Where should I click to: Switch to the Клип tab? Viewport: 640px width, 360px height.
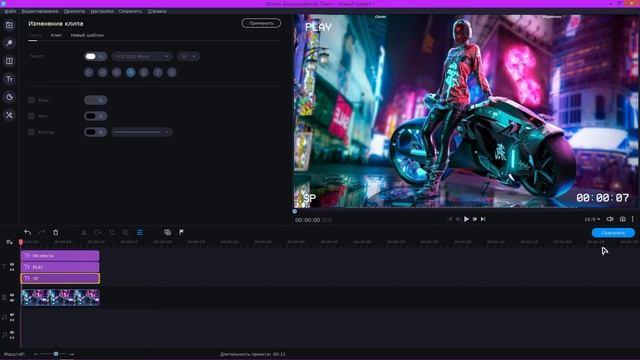tap(56, 36)
